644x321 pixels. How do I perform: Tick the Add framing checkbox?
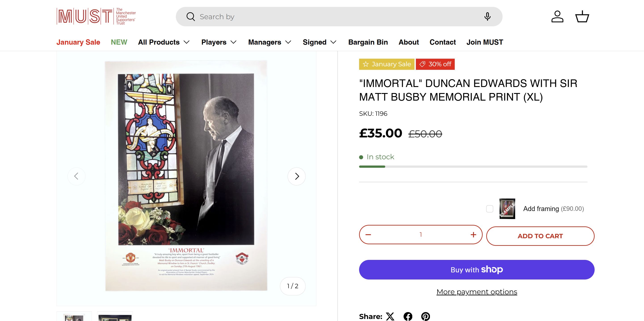(490, 209)
